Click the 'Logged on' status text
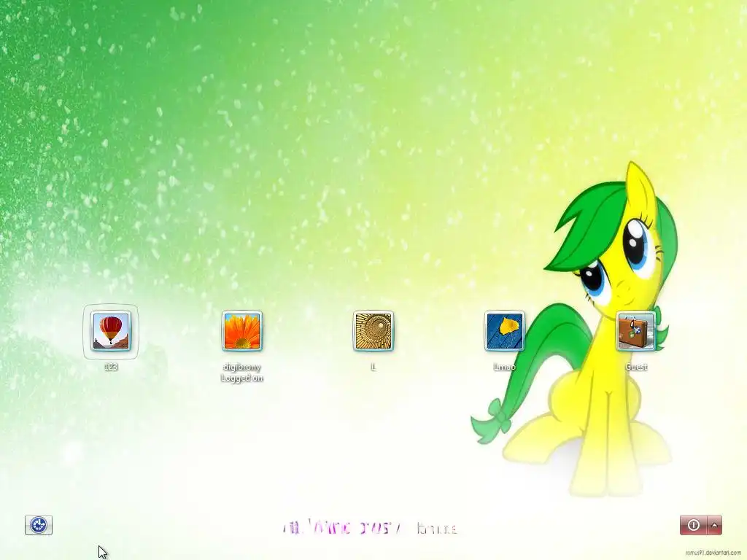 242,378
